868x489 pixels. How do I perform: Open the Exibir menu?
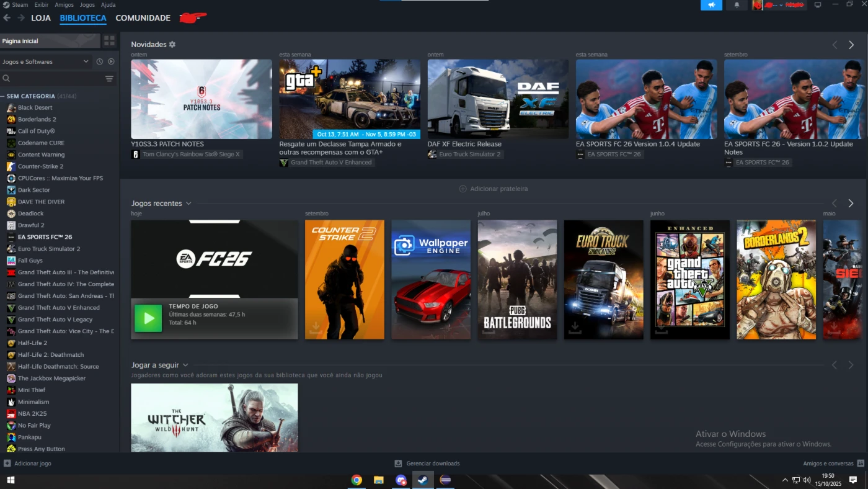pos(42,4)
